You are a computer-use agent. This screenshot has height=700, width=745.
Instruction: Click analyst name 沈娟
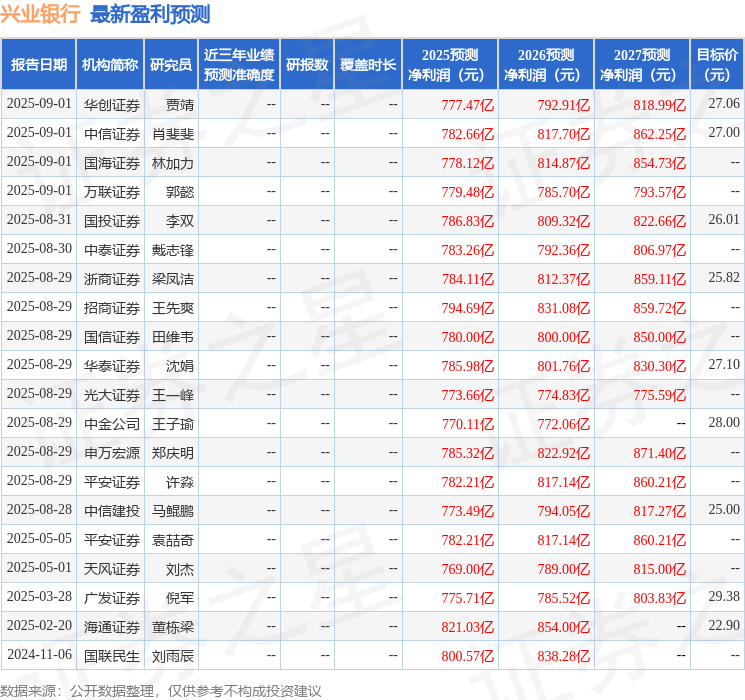point(180,366)
